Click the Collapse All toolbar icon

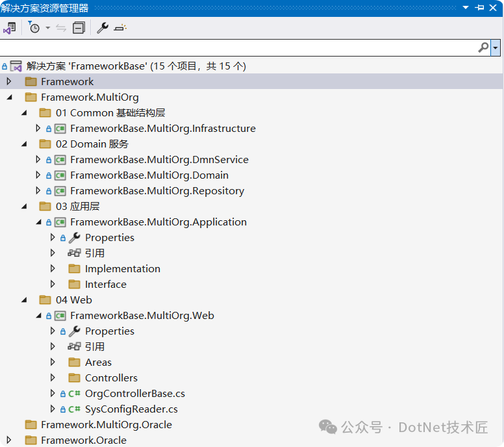coord(79,28)
